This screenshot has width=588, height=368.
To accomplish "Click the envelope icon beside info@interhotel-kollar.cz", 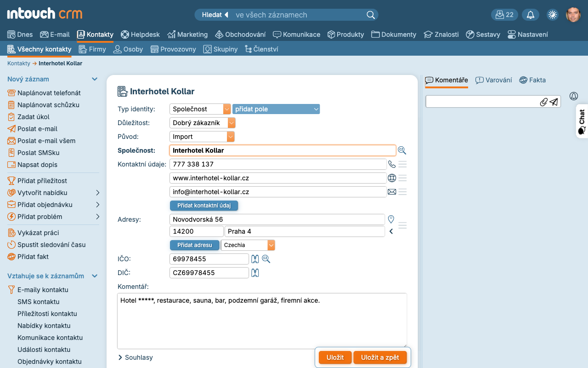I will [x=391, y=192].
